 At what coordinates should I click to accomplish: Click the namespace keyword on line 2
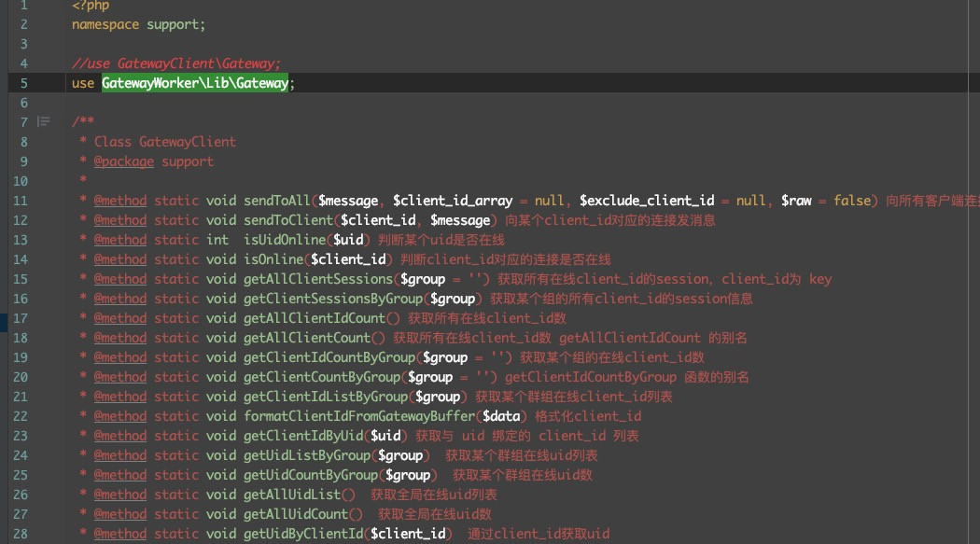(105, 24)
